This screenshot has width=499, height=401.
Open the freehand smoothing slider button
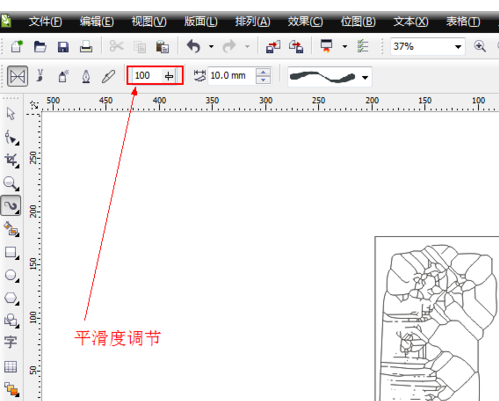169,76
